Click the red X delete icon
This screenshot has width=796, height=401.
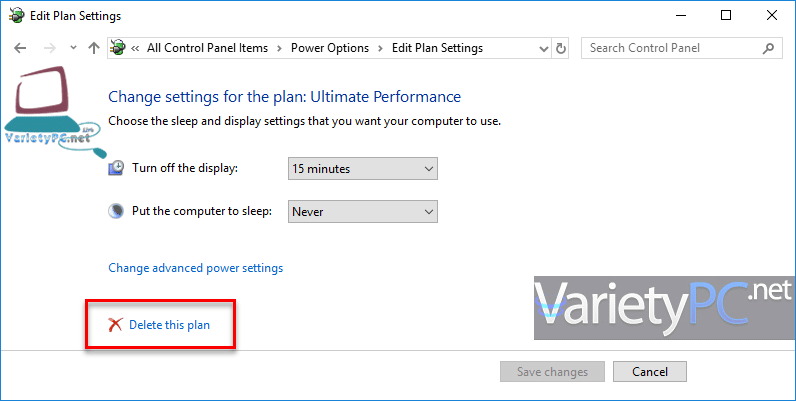pyautogui.click(x=115, y=325)
